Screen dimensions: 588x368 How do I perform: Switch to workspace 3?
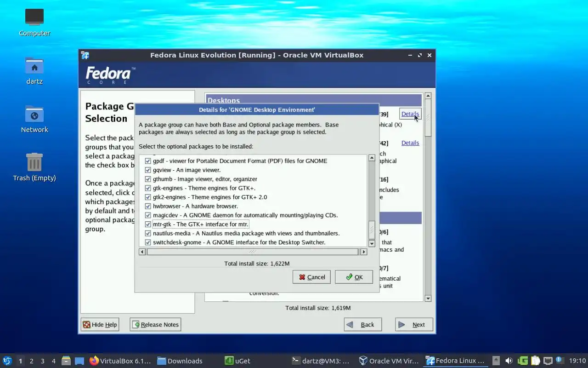coord(43,361)
